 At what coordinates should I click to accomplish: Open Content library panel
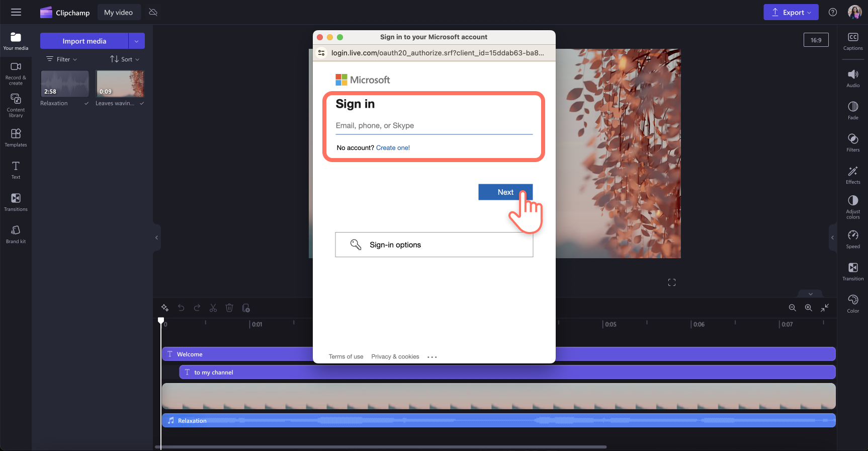pos(16,106)
